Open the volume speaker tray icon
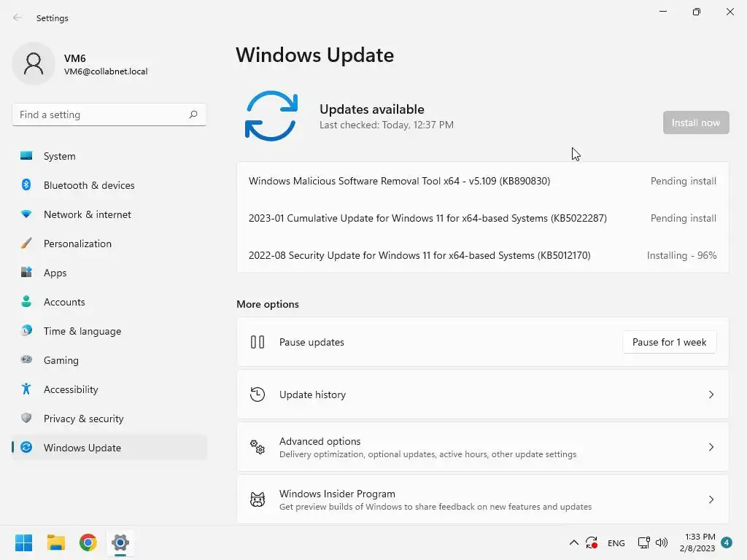747x560 pixels. click(662, 542)
